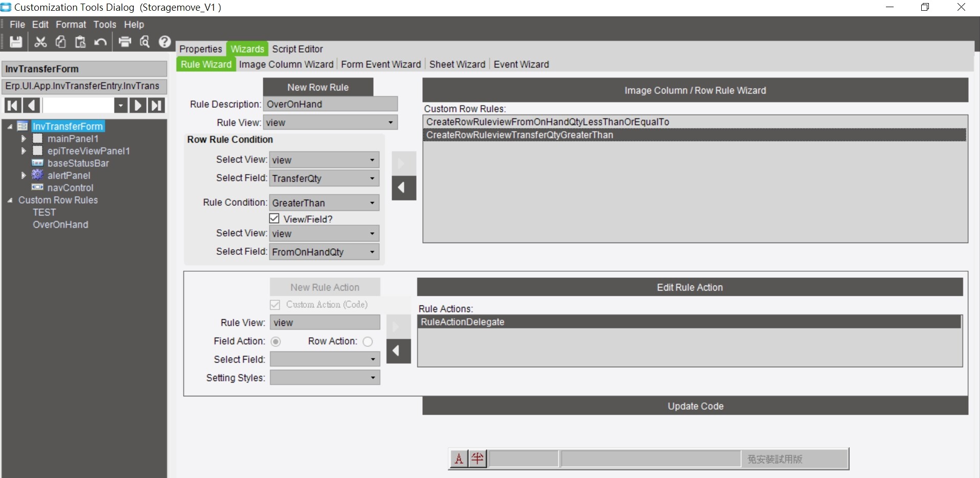
Task: Open the Select Field TransferQty dropdown
Action: (x=372, y=178)
